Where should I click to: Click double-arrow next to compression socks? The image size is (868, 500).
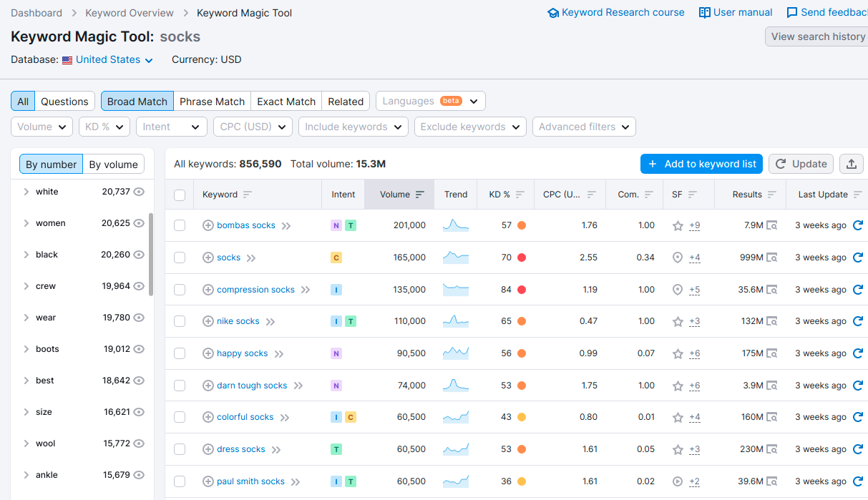tap(306, 290)
